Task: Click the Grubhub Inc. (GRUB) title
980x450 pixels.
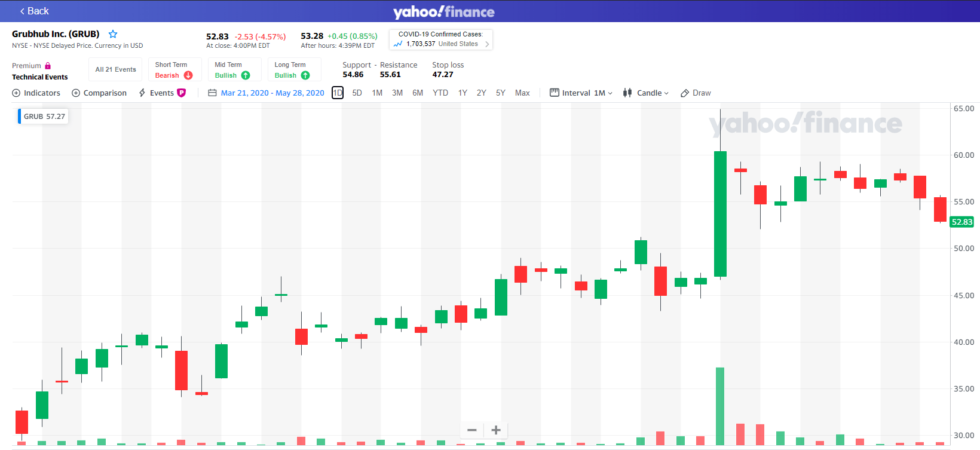Action: pyautogui.click(x=56, y=34)
